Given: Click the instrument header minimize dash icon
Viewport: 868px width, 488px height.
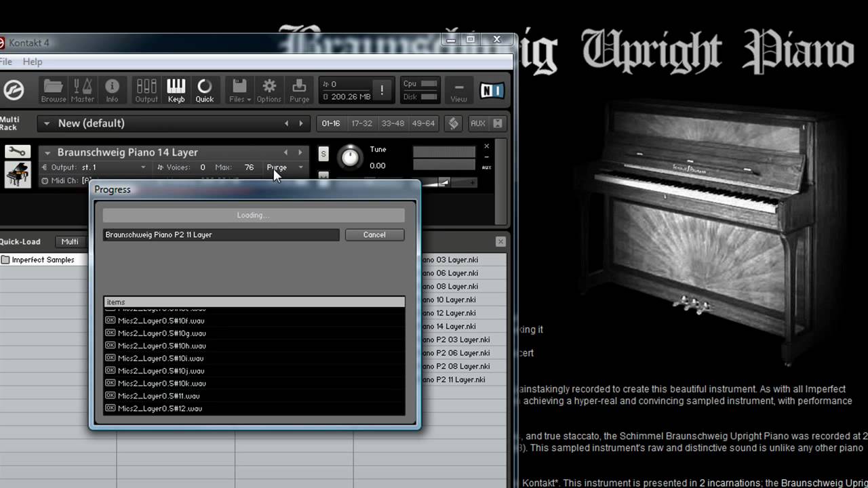Looking at the screenshot, I should tap(486, 157).
